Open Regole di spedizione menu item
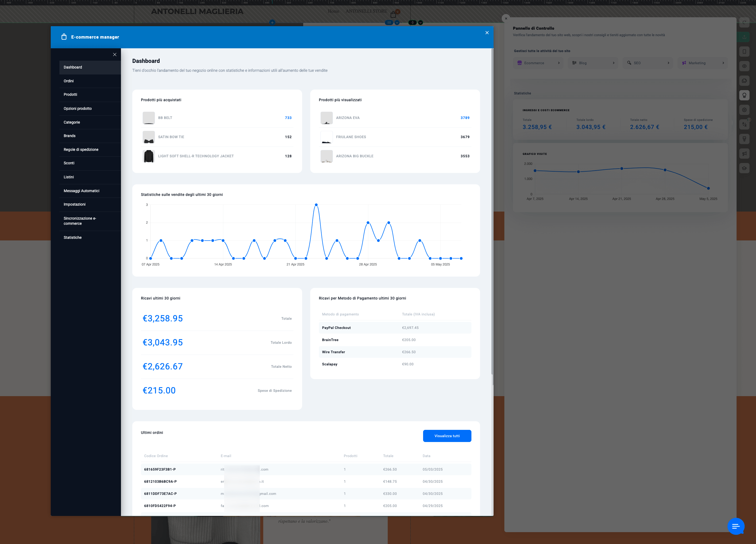Screen dimensions: 756x544 [x=90, y=149]
